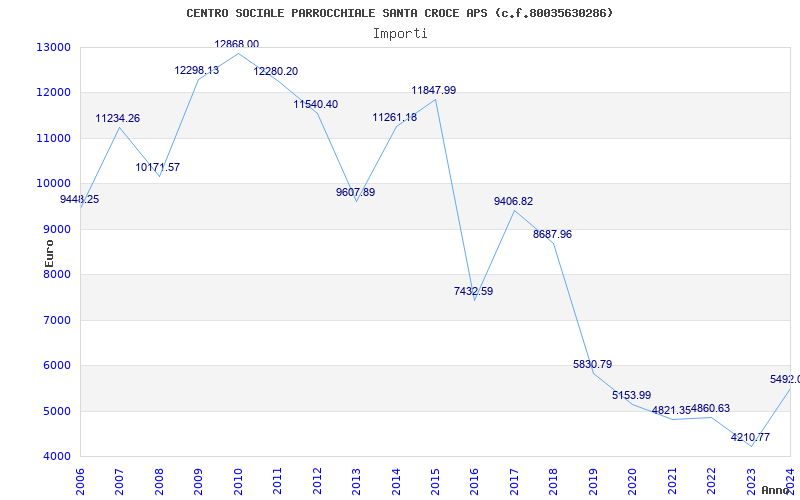The width and height of the screenshot is (800, 500).
Task: Click the 10000 y-axis tick label
Action: 53,184
